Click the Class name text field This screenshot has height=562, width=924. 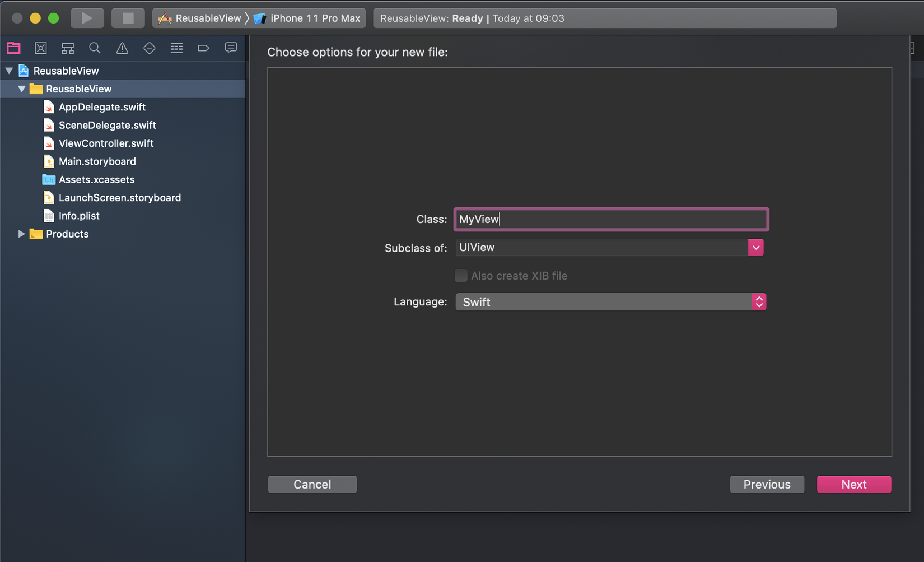[611, 219]
